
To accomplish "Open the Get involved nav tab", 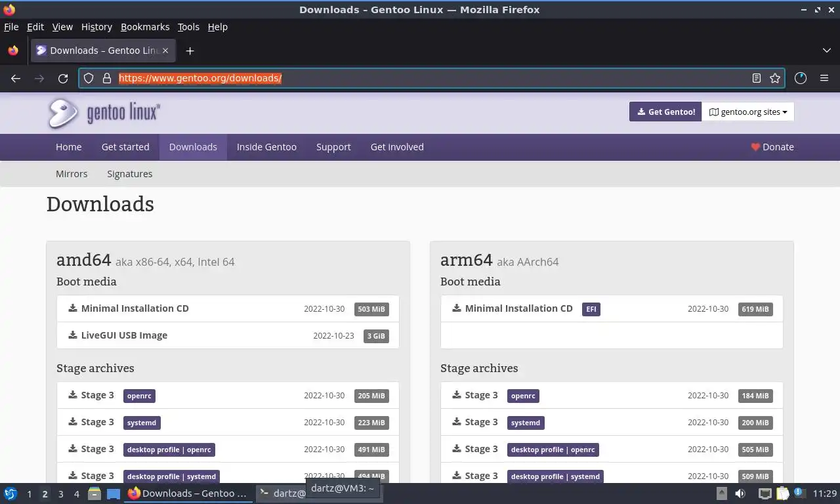I will tap(397, 147).
